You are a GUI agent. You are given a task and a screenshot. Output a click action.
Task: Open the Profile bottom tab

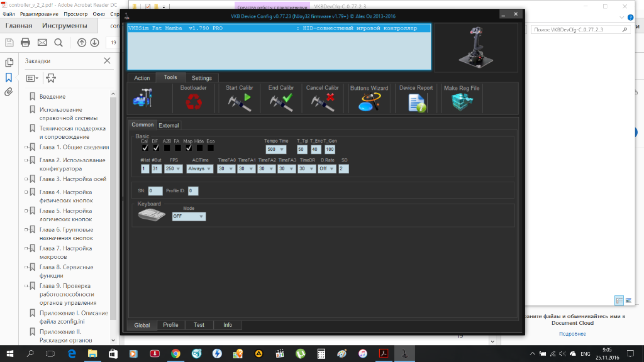pyautogui.click(x=170, y=325)
